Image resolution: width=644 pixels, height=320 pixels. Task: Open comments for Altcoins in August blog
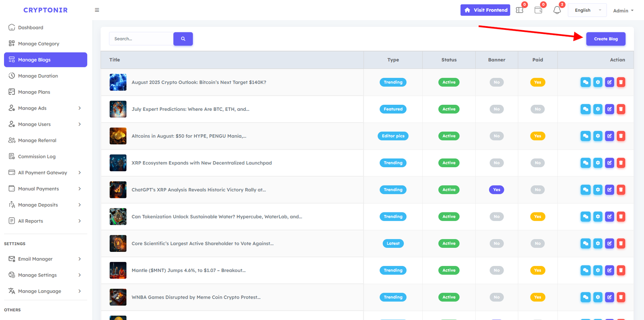(586, 136)
